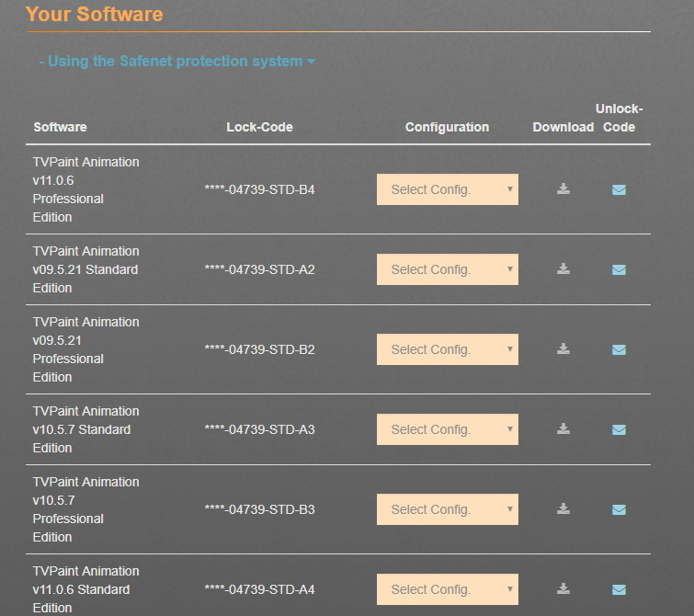
Task: Open Select Config dropdown for v11.0.6 Standard
Action: click(448, 589)
